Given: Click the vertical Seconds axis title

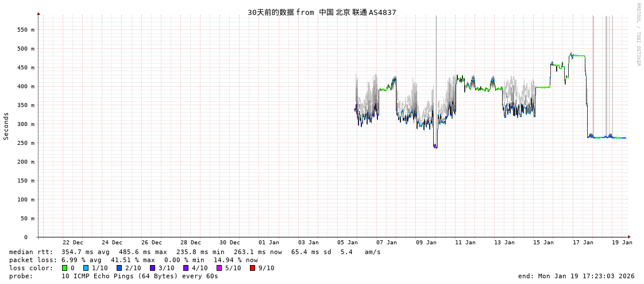Looking at the screenshot, I should tap(6, 126).
